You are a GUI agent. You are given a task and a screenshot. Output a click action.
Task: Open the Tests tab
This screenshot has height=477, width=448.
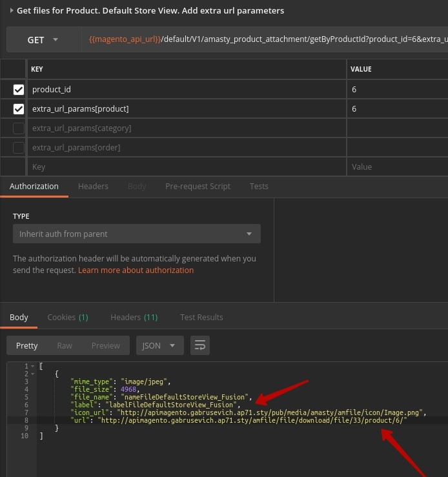click(x=259, y=187)
